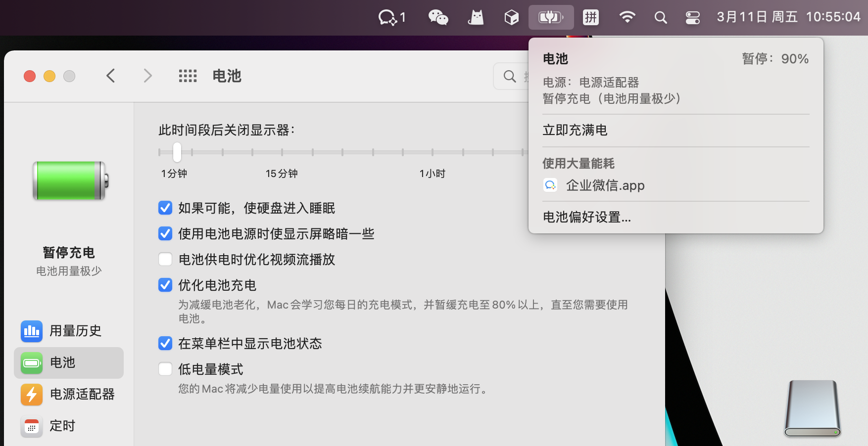The width and height of the screenshot is (868, 446).
Task: Select 电池 in the sidebar
Action: [x=69, y=362]
